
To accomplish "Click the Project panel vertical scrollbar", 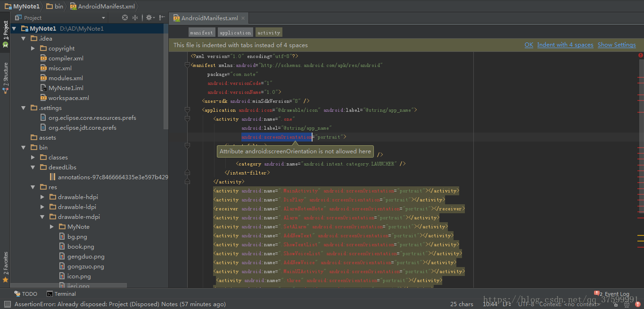I will tap(165, 75).
